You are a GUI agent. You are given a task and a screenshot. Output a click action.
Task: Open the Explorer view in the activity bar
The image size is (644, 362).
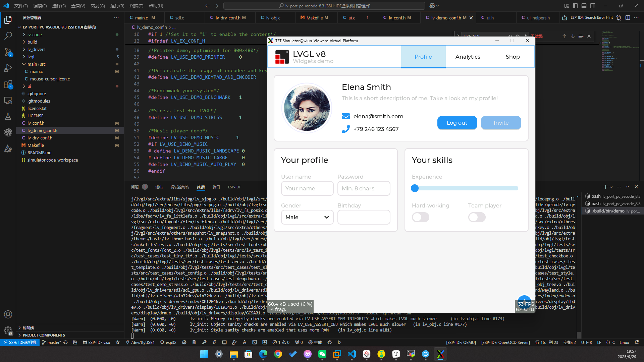click(x=8, y=20)
